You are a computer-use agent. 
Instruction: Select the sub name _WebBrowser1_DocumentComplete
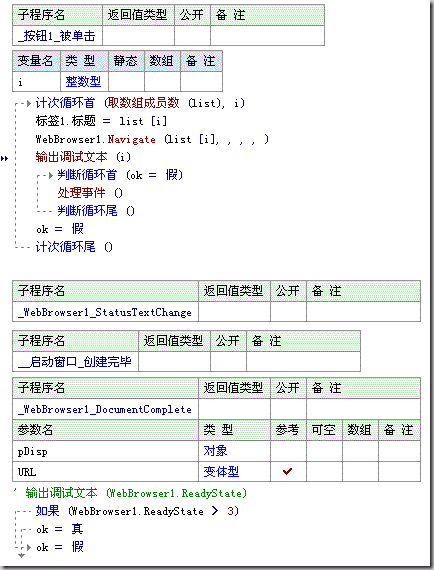[105, 409]
